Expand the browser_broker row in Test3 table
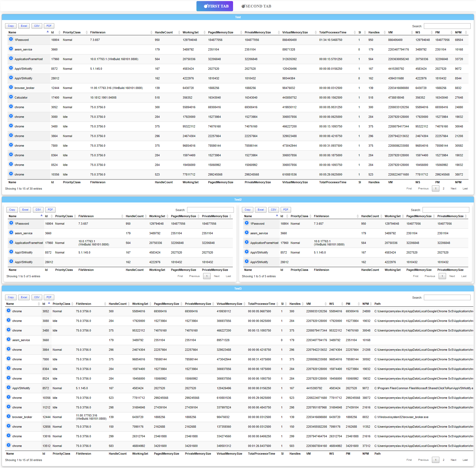476x468 pixels. coord(9,416)
